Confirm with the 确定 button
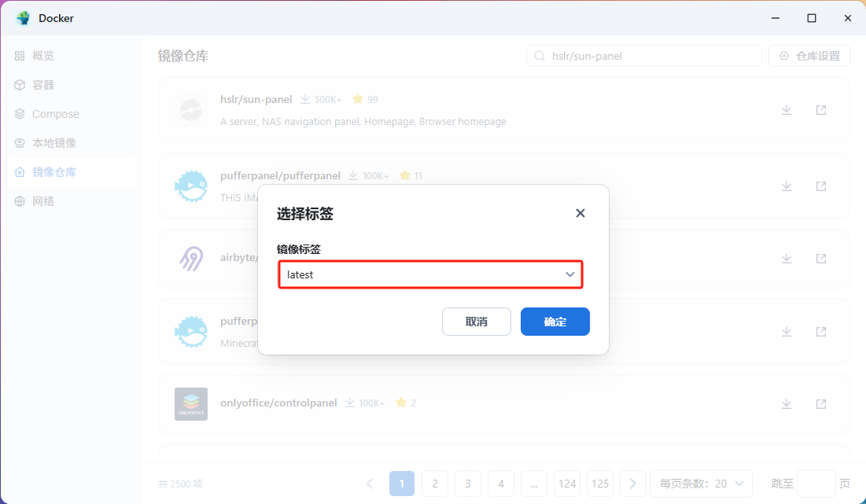This screenshot has height=504, width=866. [x=555, y=322]
